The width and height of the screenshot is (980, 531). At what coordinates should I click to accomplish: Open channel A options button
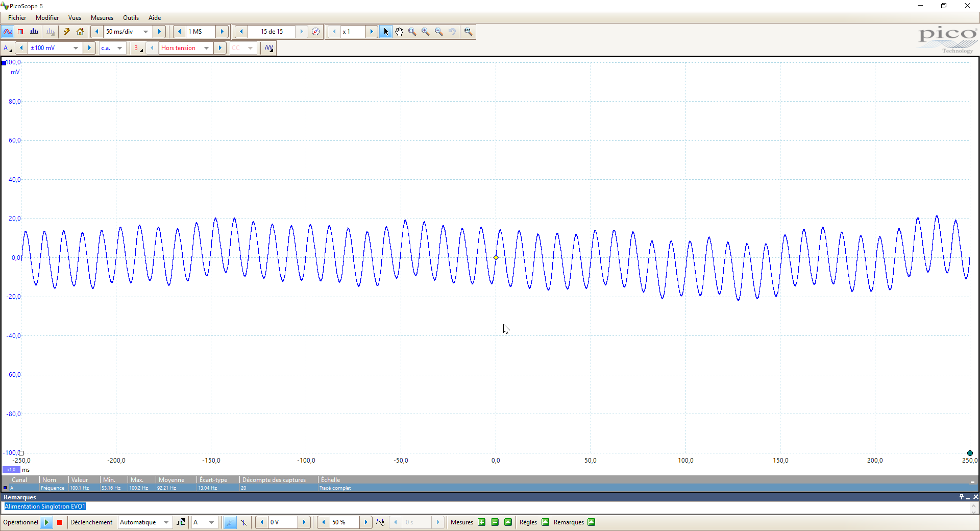(8, 48)
